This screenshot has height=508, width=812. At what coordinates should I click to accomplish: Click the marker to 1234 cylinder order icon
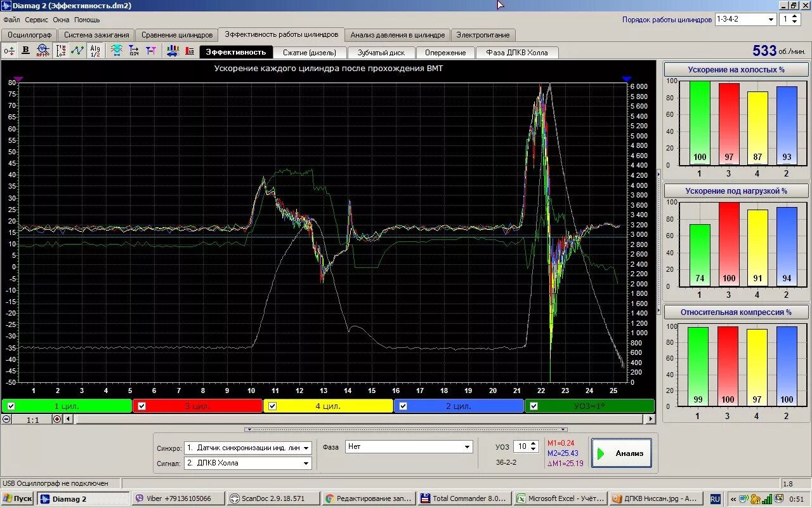tap(134, 51)
